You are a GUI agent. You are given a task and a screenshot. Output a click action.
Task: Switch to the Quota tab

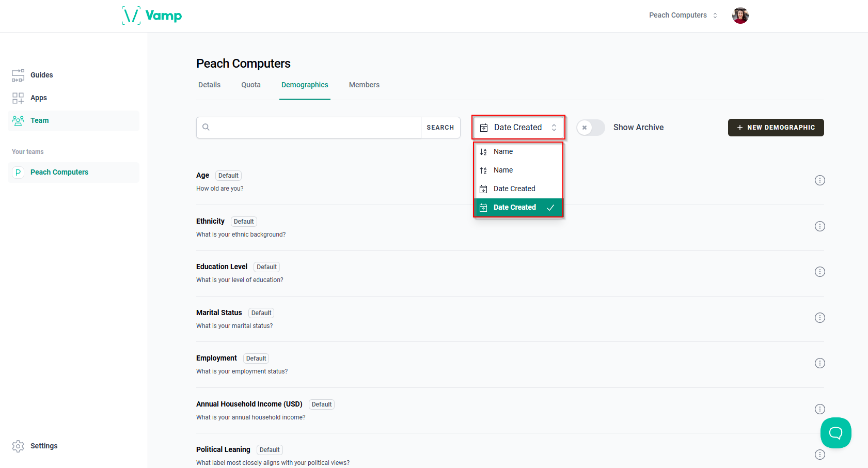pos(251,85)
